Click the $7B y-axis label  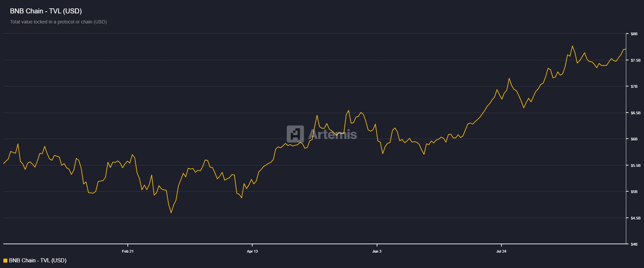point(634,86)
